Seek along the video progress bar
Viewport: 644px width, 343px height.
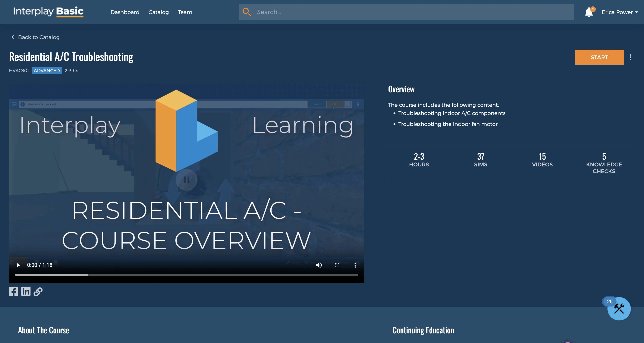[x=186, y=275]
